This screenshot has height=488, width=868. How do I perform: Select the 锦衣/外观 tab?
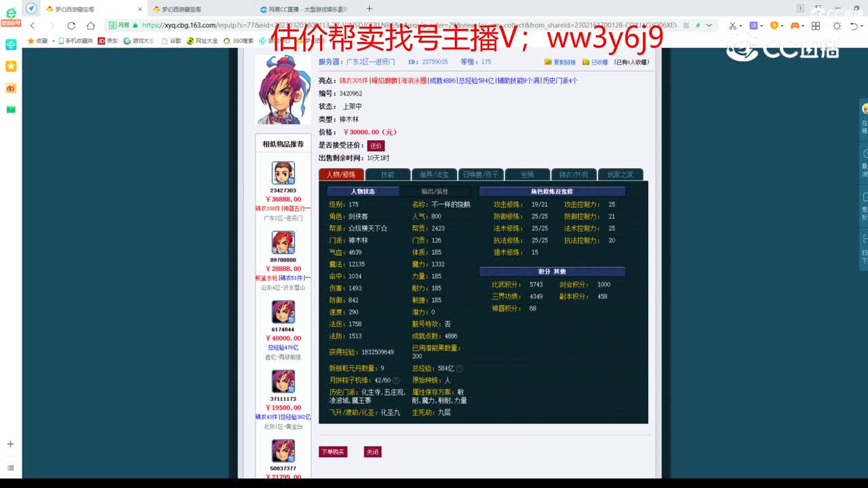tap(574, 174)
